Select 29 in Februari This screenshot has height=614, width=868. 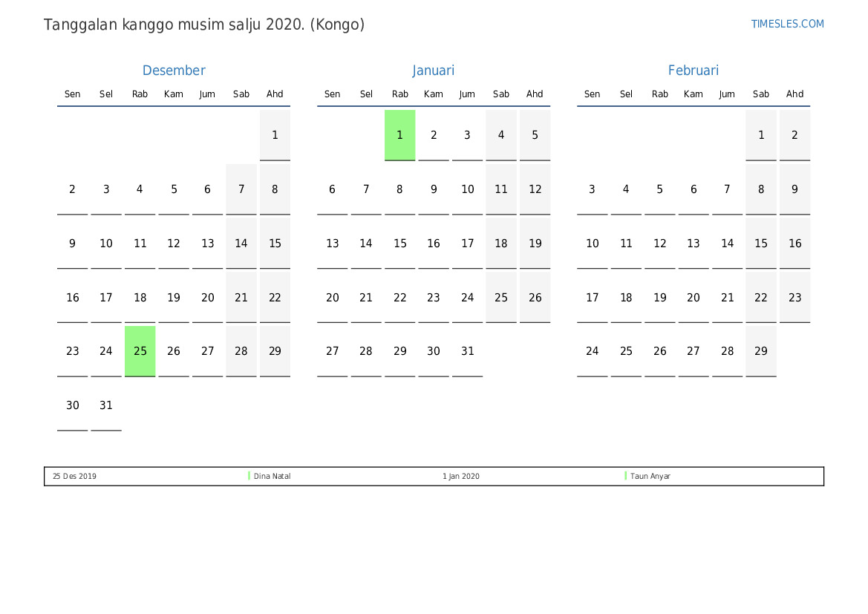click(x=761, y=351)
